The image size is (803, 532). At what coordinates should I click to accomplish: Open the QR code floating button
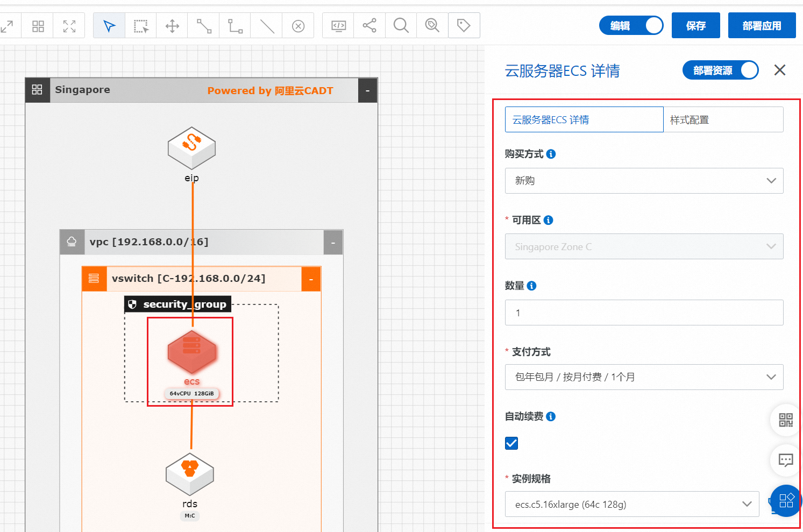point(786,420)
